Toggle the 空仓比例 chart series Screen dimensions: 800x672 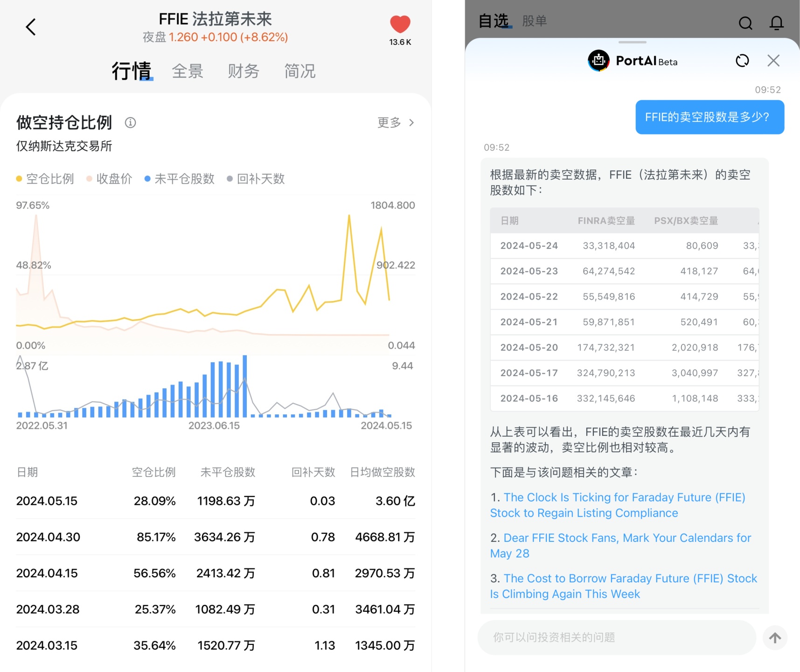45,179
